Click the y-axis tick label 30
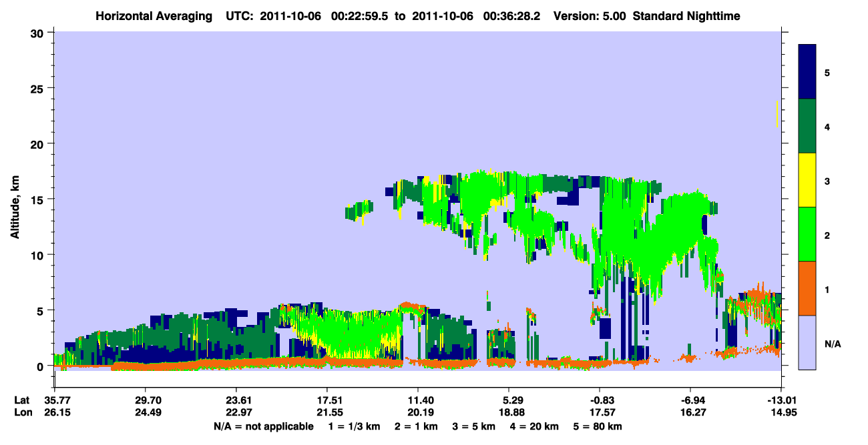 tap(38, 33)
